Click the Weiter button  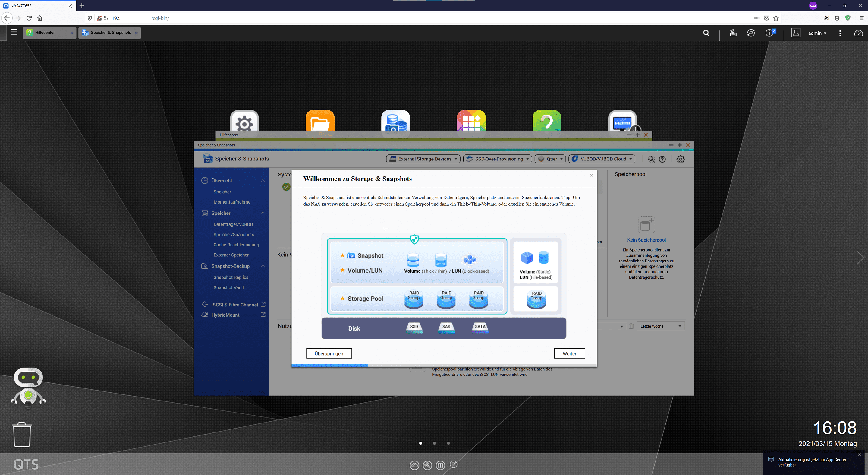tap(569, 353)
